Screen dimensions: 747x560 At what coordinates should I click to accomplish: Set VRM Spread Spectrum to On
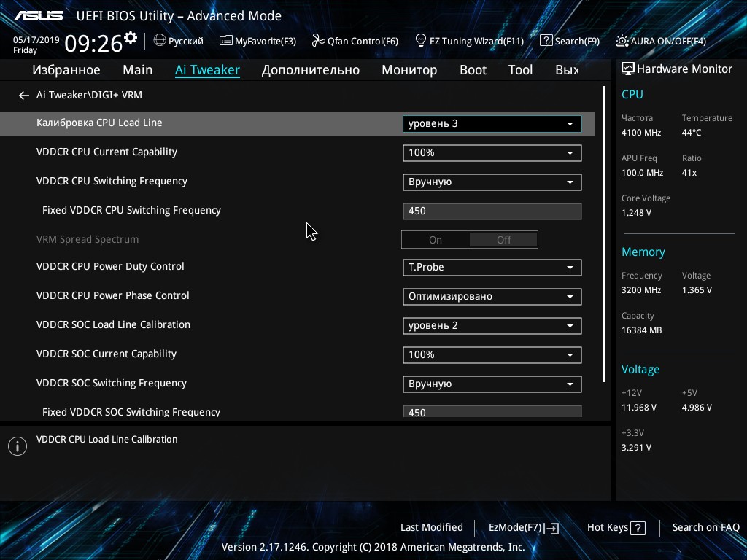pos(436,240)
